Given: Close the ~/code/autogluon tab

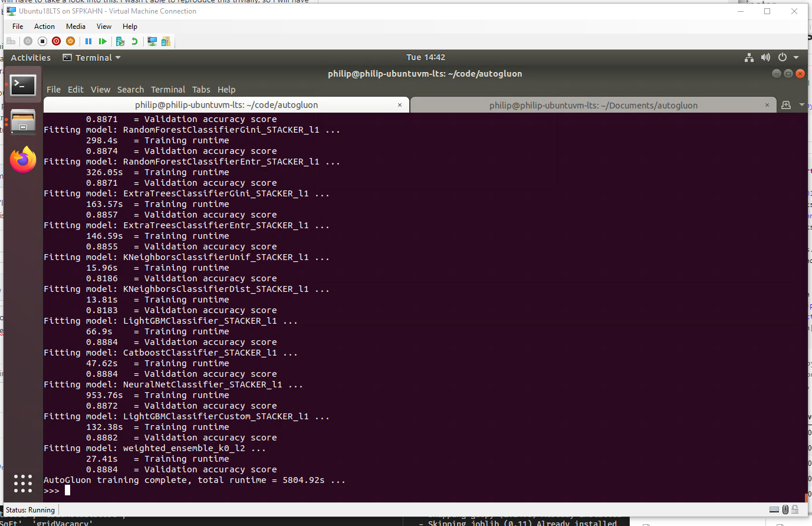Looking at the screenshot, I should click(400, 105).
